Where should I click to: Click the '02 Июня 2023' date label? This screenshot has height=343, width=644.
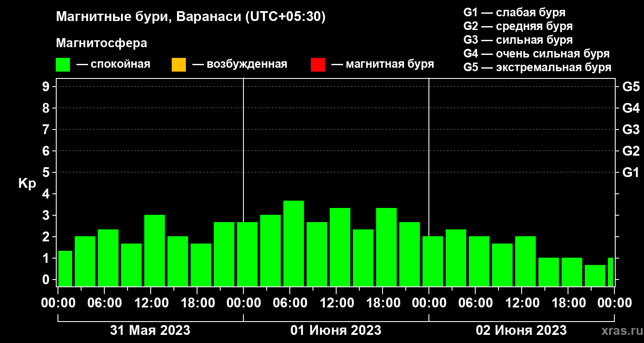(521, 330)
